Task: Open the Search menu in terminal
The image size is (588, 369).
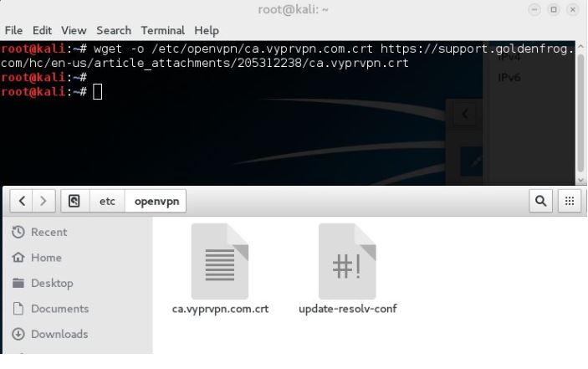Action: click(114, 30)
